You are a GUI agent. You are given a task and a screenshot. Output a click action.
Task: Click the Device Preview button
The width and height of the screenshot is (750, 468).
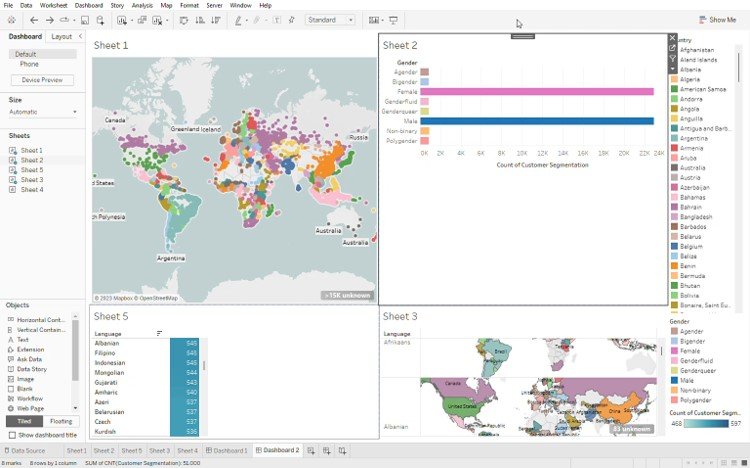pos(42,80)
